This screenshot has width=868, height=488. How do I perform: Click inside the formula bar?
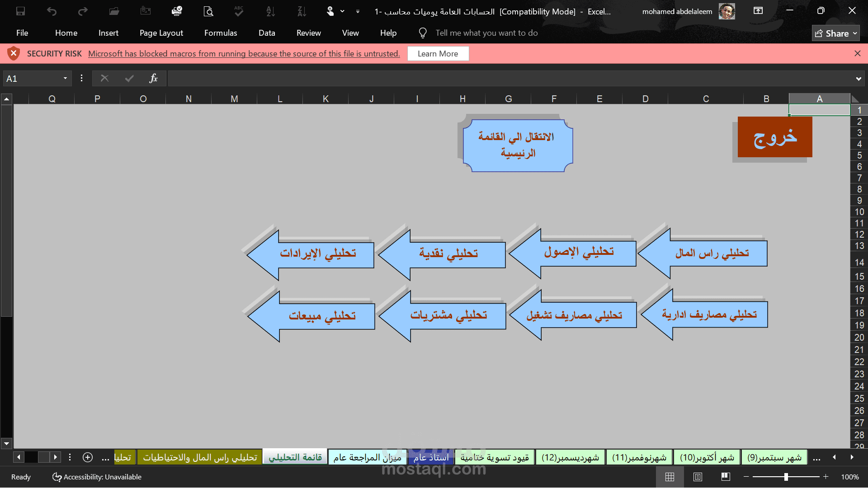point(510,79)
